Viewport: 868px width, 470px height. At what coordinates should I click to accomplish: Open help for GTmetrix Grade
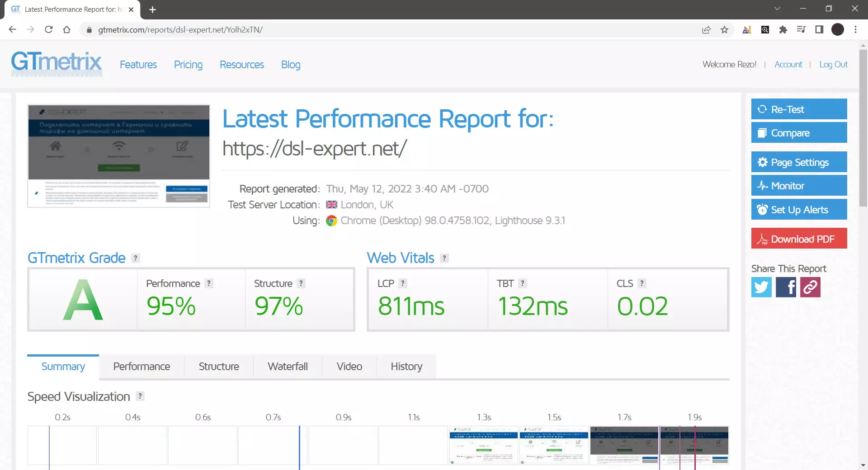tap(135, 258)
